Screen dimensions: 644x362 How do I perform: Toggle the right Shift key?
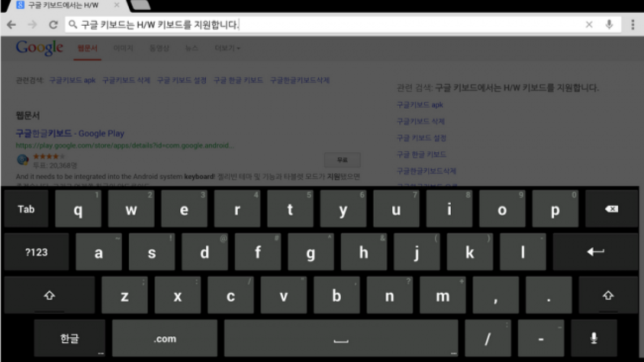[608, 295]
